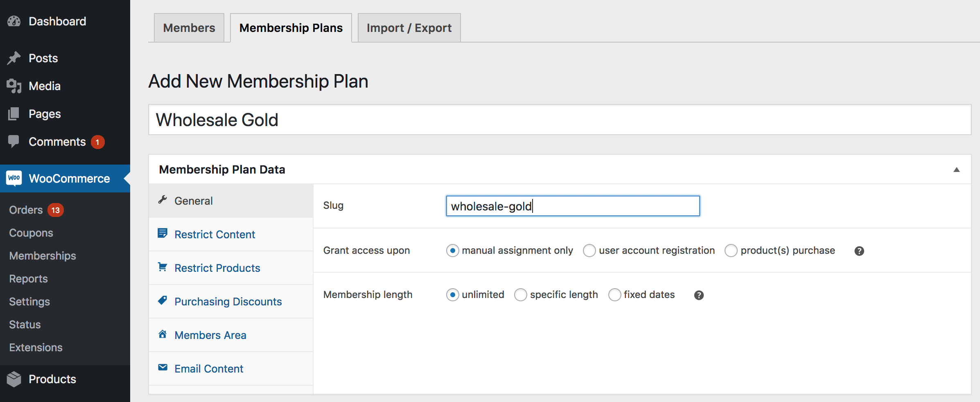Screen dimensions: 980x402
Task: Go to the Orders submenu page
Action: pos(26,210)
